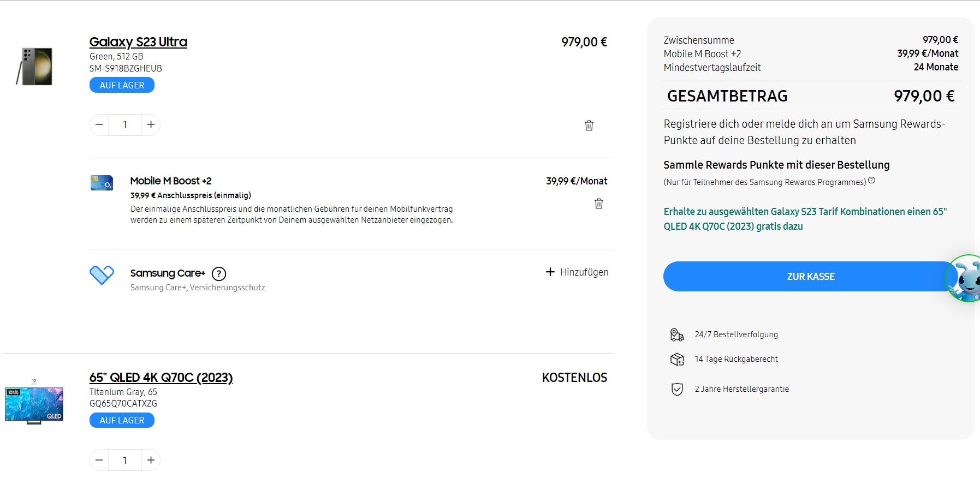Image resolution: width=980 pixels, height=478 pixels.
Task: Focus Galaxy S23 Ultra quantity field
Action: [125, 125]
